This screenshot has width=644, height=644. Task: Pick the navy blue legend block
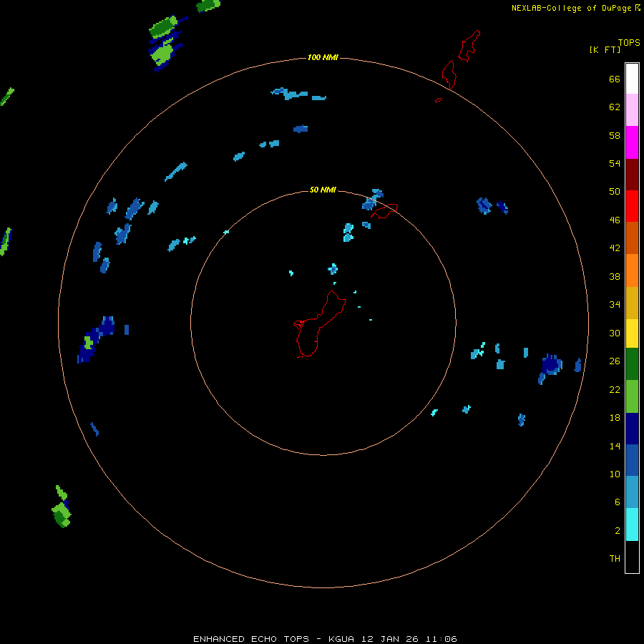[x=632, y=429]
